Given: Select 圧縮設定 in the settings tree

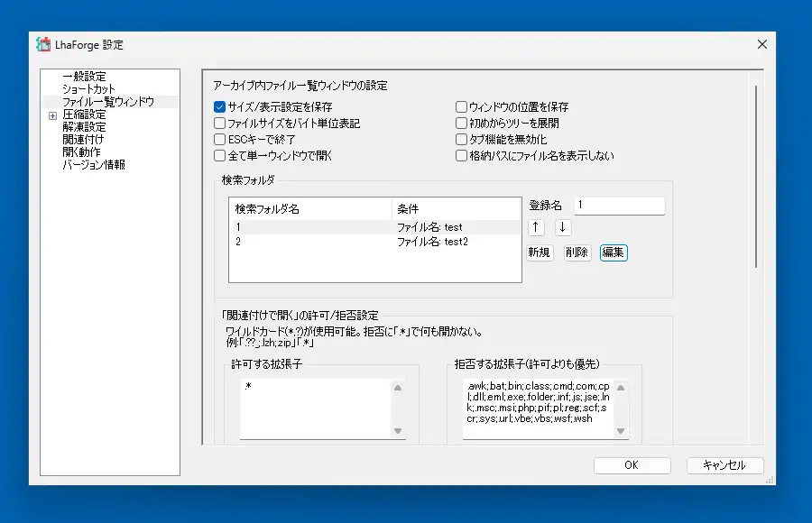Looking at the screenshot, I should [84, 115].
